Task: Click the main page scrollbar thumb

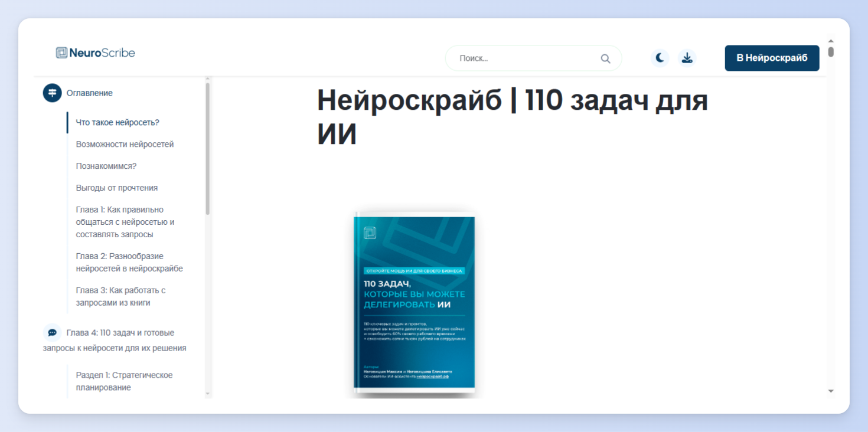Action: point(831,52)
